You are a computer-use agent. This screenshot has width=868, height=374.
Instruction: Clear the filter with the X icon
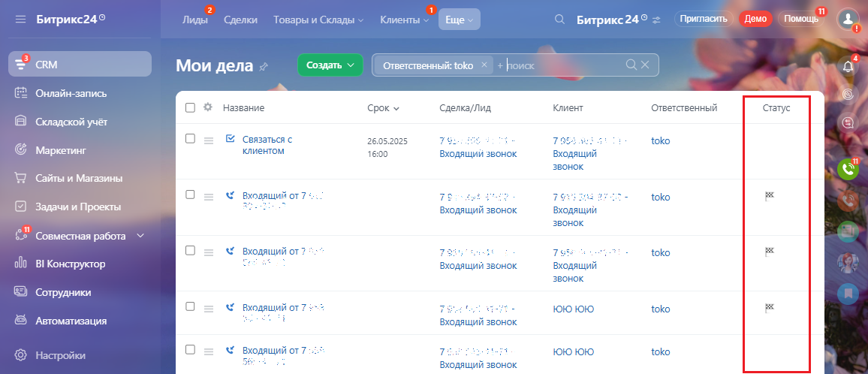pyautogui.click(x=645, y=65)
